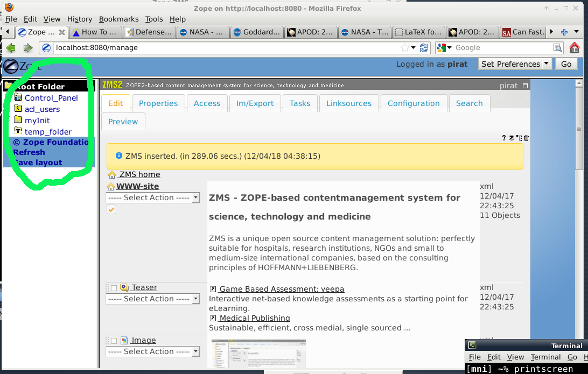Open the Bookmarks menu in Firefox

coord(118,19)
